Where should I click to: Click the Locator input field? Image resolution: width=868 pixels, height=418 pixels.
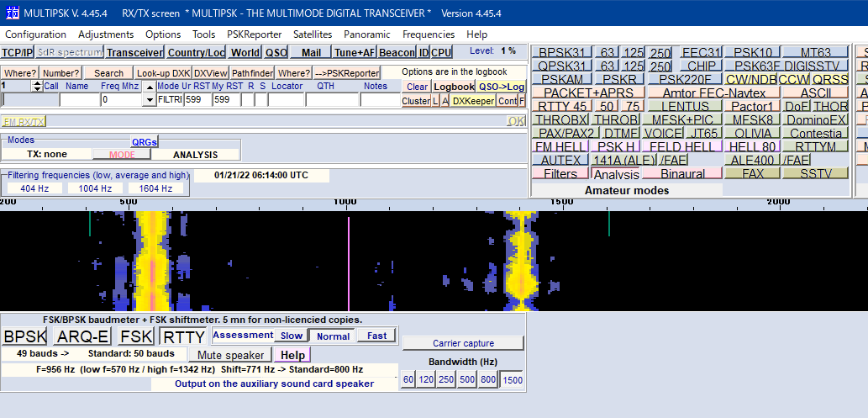pyautogui.click(x=286, y=100)
